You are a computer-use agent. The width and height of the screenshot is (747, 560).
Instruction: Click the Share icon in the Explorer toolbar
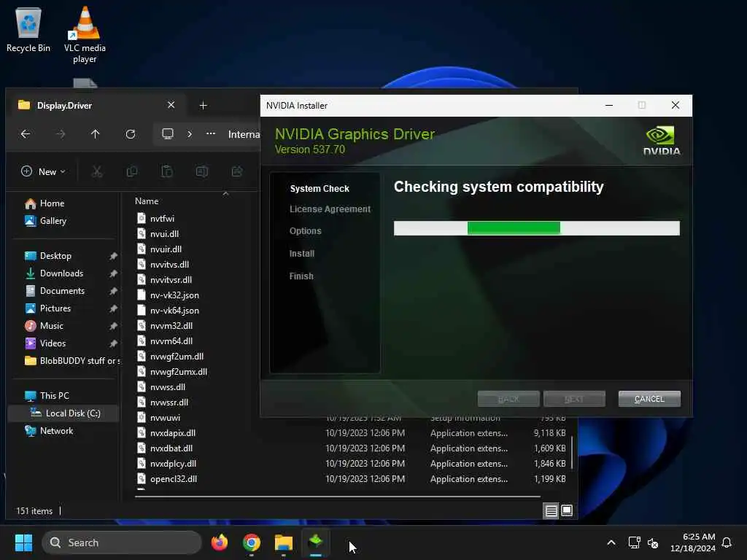(237, 171)
